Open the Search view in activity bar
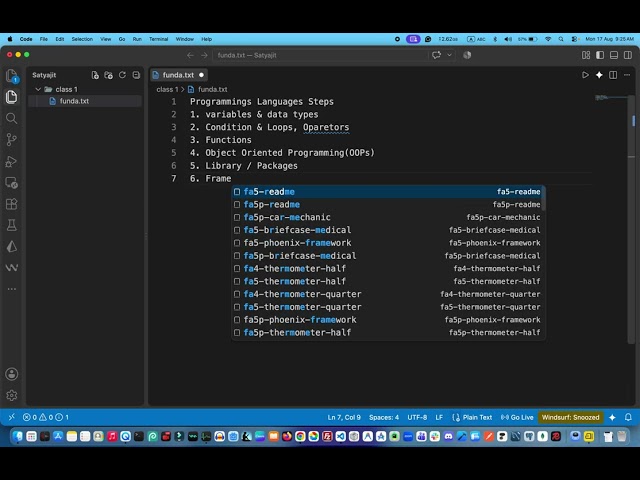640x480 pixels. coord(12,118)
